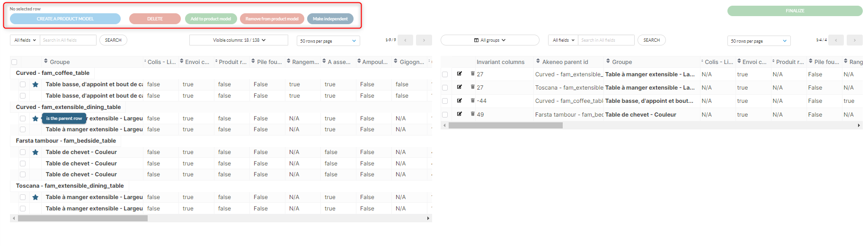Click the left table horizontal scrollbar thumb
This screenshot has width=868, height=246.
coord(83,219)
